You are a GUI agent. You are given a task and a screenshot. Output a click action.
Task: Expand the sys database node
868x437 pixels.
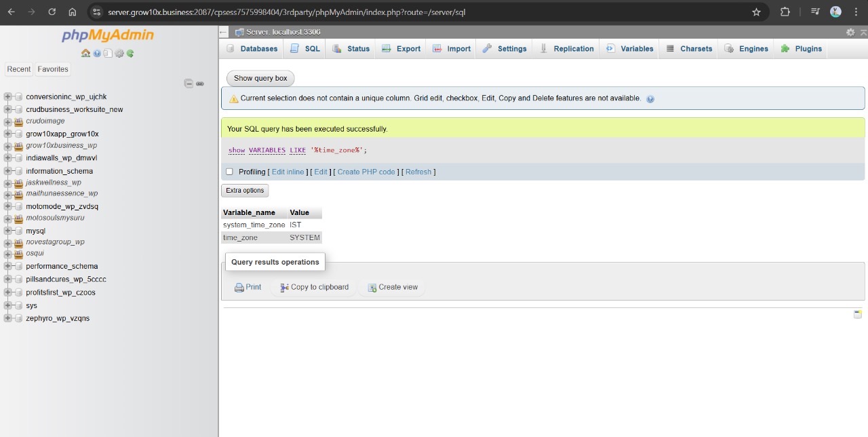pos(8,305)
